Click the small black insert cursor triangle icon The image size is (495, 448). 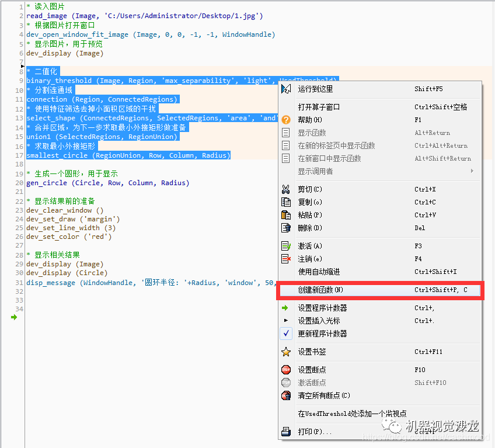click(286, 320)
